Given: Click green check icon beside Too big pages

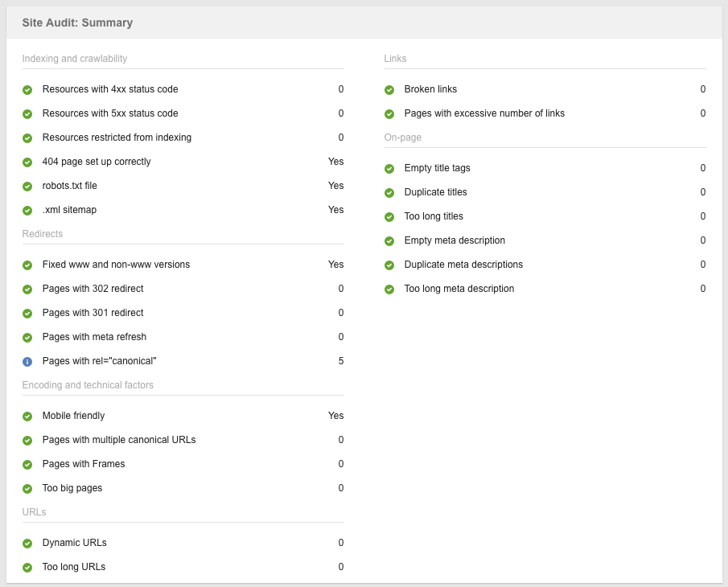Looking at the screenshot, I should (x=27, y=489).
